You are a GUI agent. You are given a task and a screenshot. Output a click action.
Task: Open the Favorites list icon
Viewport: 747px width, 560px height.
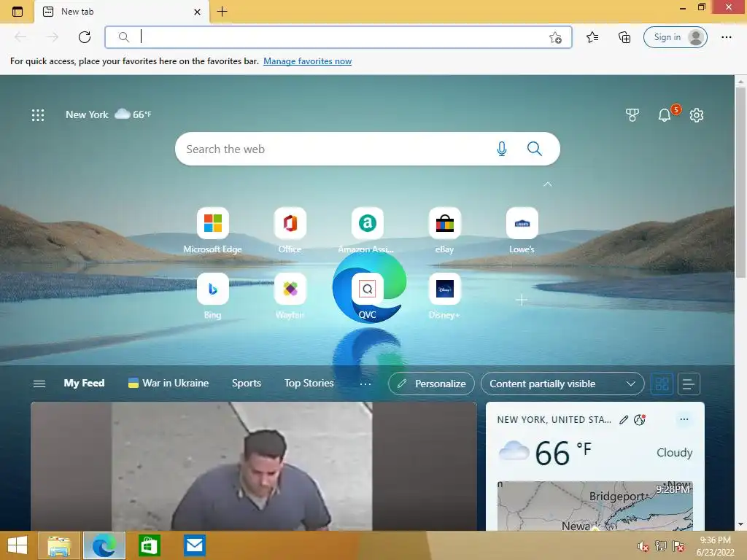(592, 37)
